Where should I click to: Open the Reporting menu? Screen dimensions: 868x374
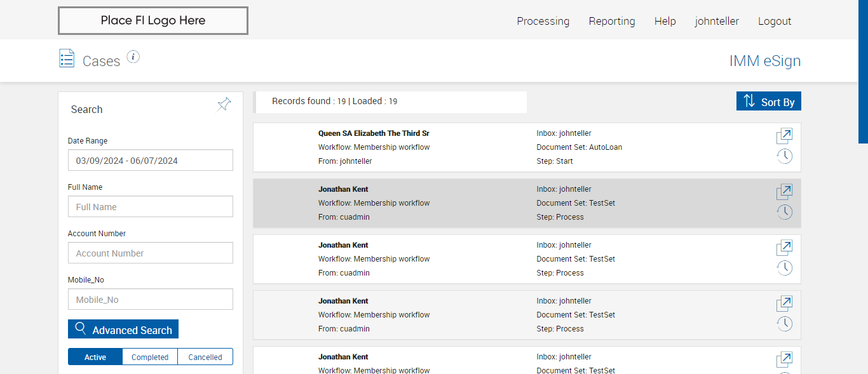tap(612, 21)
